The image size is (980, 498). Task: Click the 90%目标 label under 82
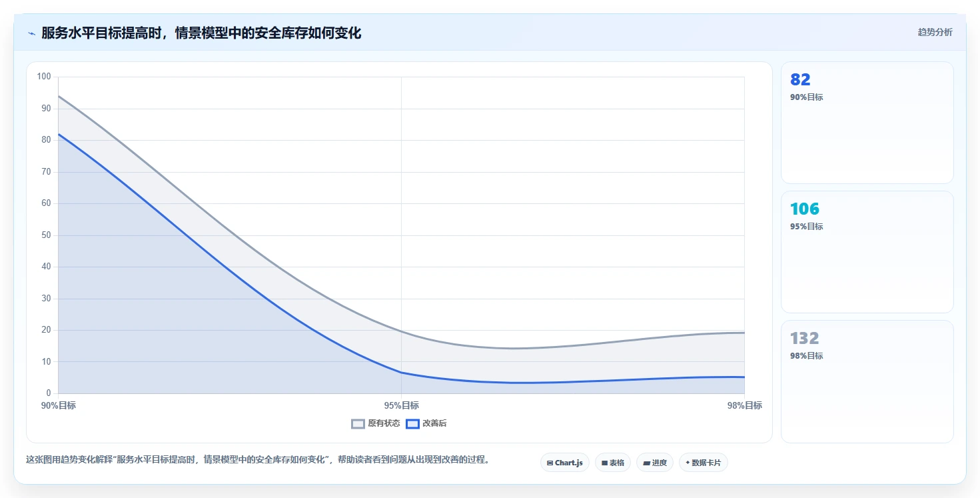coord(806,97)
